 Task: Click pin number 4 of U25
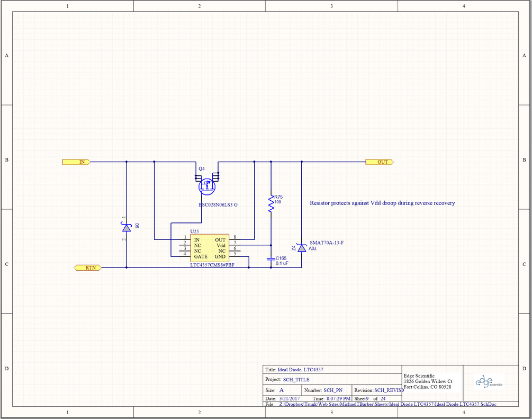coord(185,254)
